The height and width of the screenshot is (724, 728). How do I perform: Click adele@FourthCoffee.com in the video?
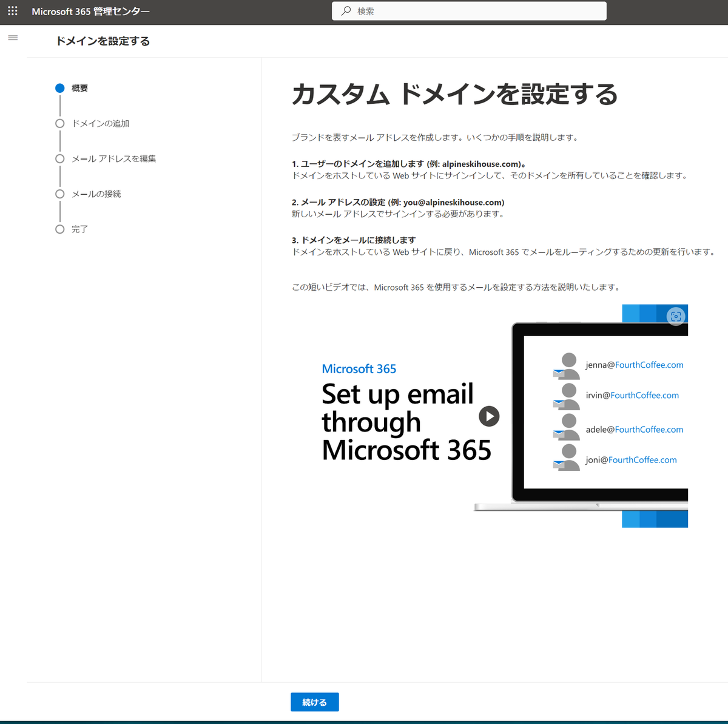635,429
